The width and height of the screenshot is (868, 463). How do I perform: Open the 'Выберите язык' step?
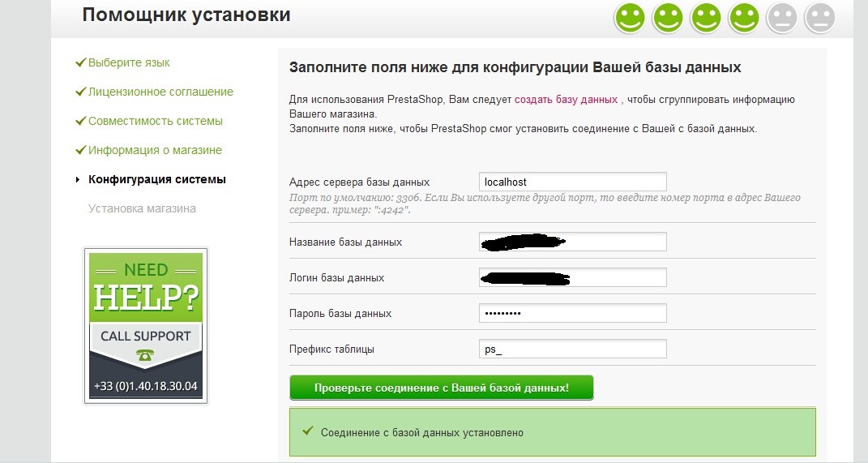coord(129,62)
